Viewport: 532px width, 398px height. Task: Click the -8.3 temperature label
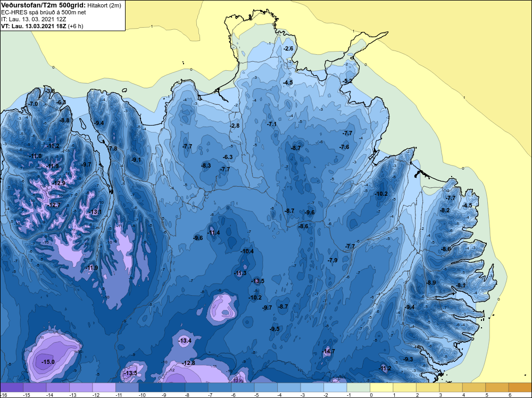pyautogui.click(x=206, y=165)
